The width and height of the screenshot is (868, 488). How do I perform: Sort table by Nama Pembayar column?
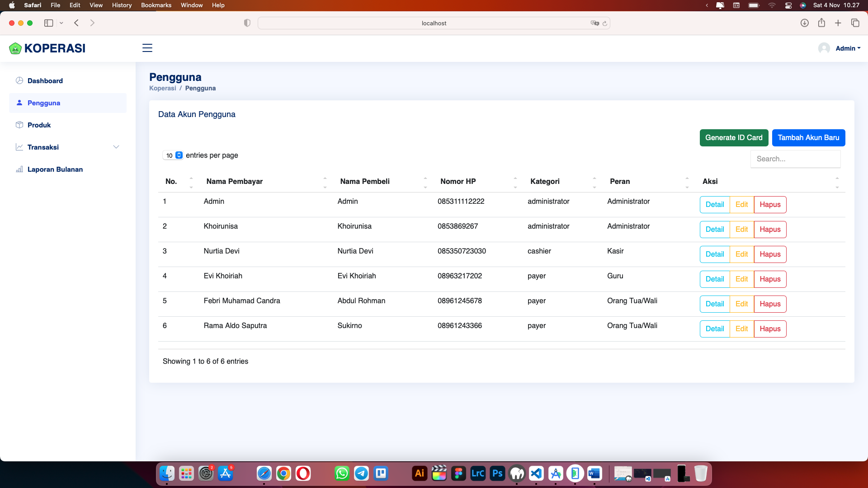coord(235,181)
